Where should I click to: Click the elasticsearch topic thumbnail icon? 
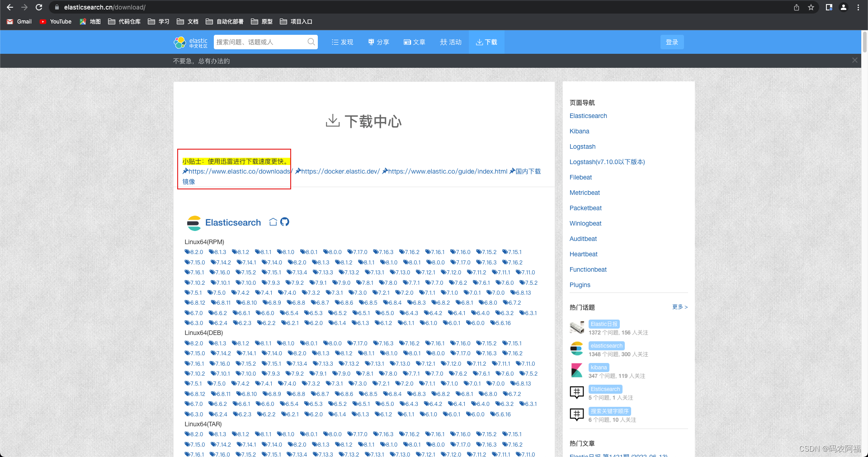click(577, 349)
